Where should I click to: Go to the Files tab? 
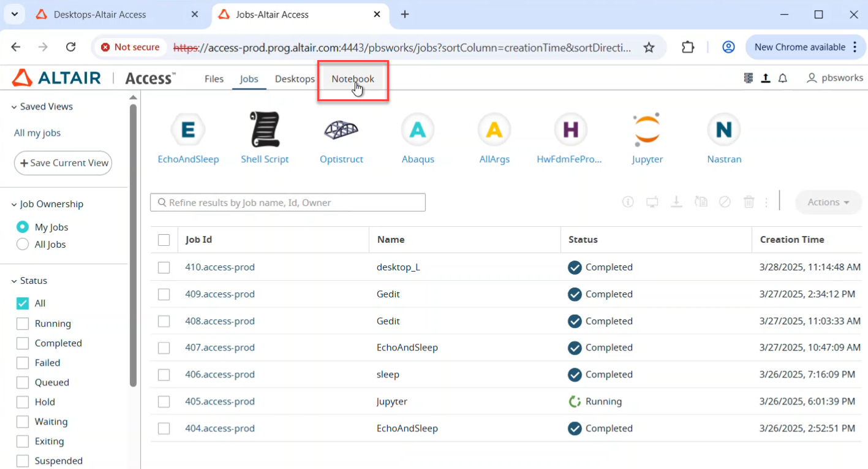[x=214, y=79]
